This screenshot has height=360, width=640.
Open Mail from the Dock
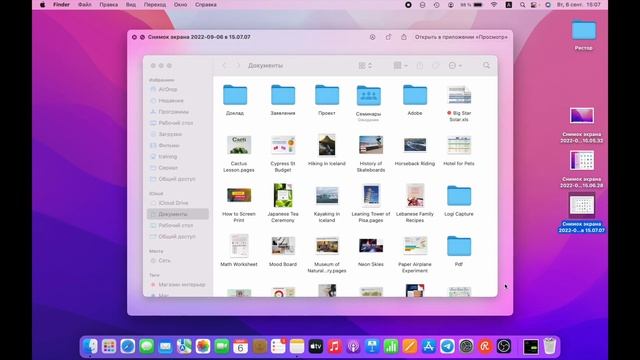point(165,347)
